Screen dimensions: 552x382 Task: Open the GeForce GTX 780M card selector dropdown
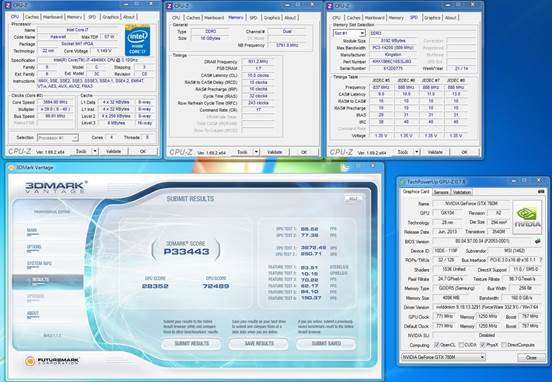pos(443,357)
